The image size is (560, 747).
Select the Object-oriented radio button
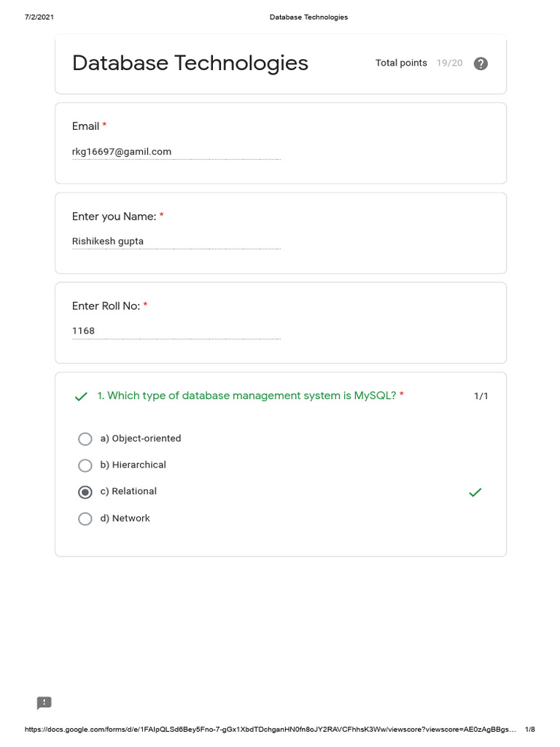coord(85,439)
